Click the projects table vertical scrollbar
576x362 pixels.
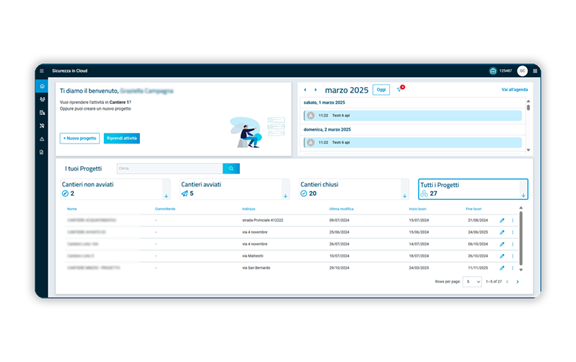point(521,239)
